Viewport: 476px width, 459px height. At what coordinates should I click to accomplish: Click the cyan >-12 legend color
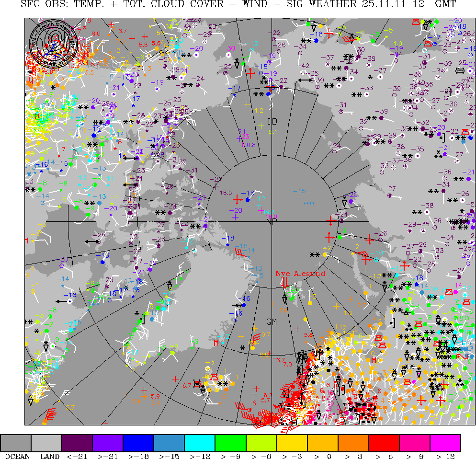click(200, 443)
